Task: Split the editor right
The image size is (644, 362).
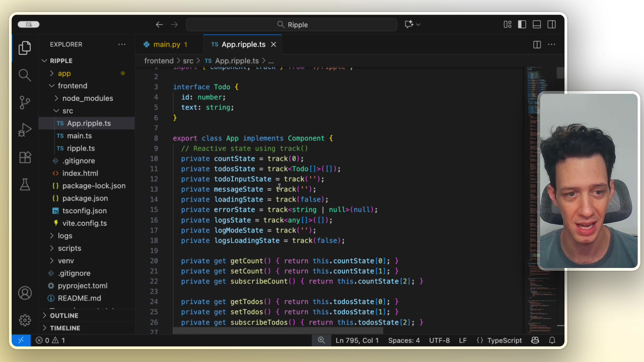Action: tap(537, 44)
